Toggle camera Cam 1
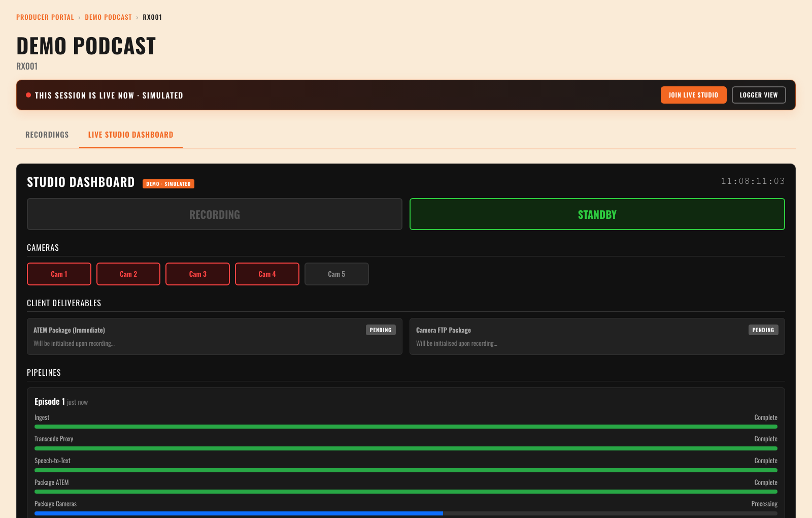 click(x=59, y=274)
